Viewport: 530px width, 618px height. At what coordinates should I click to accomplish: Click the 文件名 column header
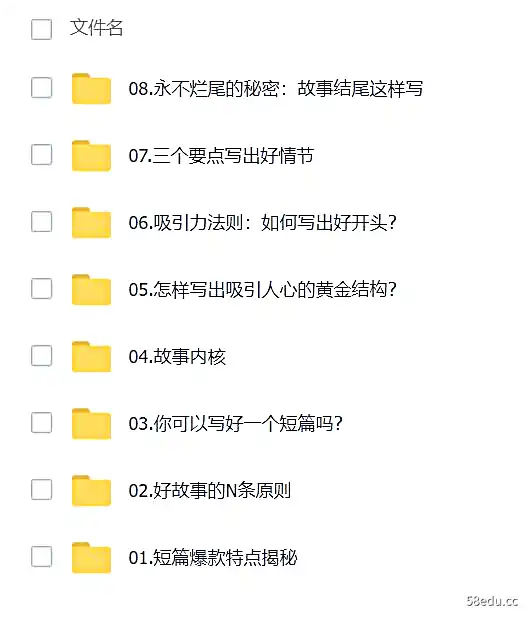click(x=97, y=28)
